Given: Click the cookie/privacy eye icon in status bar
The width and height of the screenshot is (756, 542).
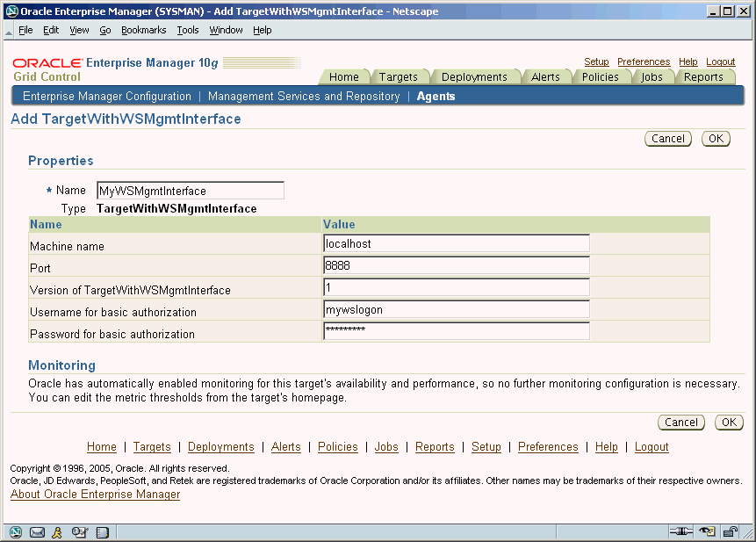Looking at the screenshot, I should click(708, 531).
